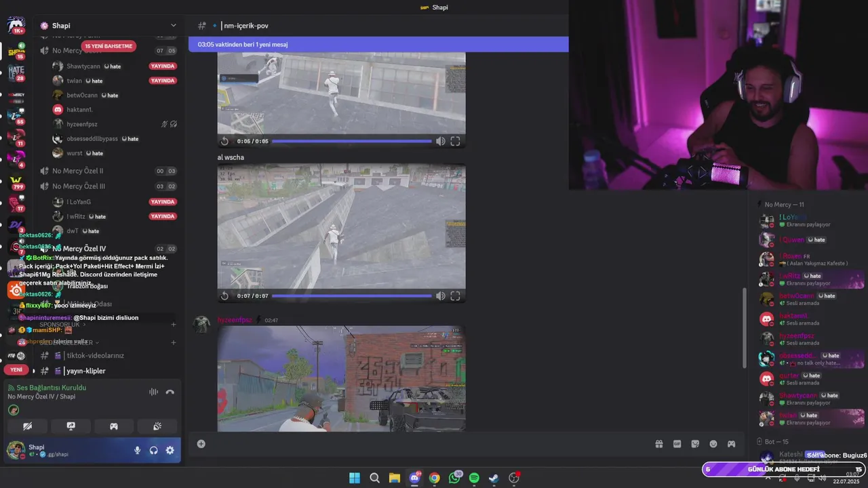
Task: Open HATE server icon with 28 badge
Action: tap(16, 71)
